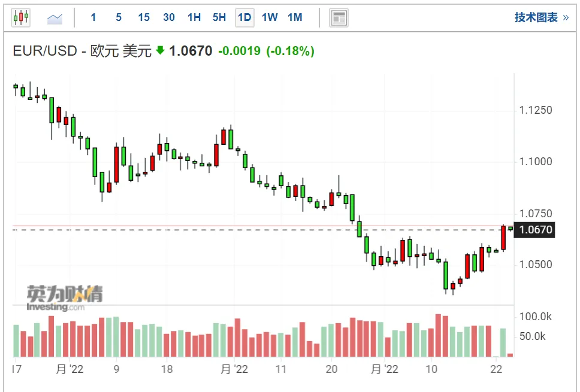The height and width of the screenshot is (392, 580).
Task: Click the last red candlestick near 1.0670
Action: click(x=503, y=238)
